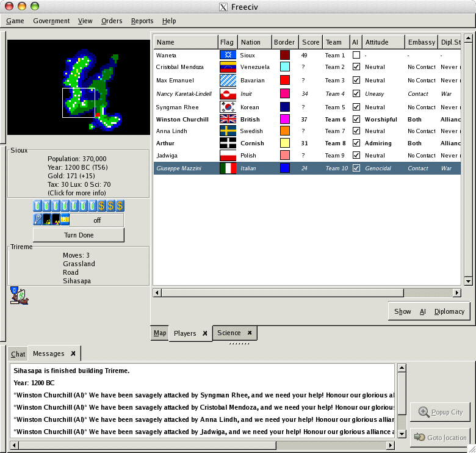Open the AI menu button below players list
476x453 pixels.
[x=422, y=311]
